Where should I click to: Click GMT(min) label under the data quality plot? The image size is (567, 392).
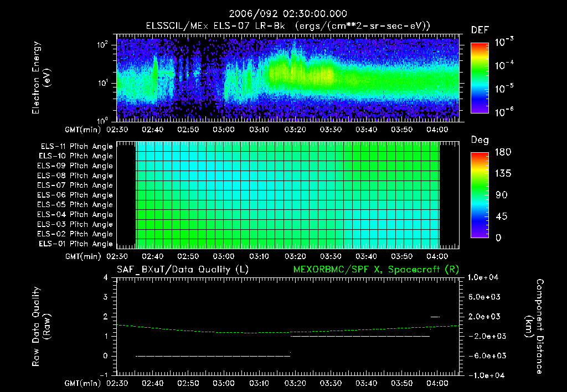pyautogui.click(x=83, y=383)
